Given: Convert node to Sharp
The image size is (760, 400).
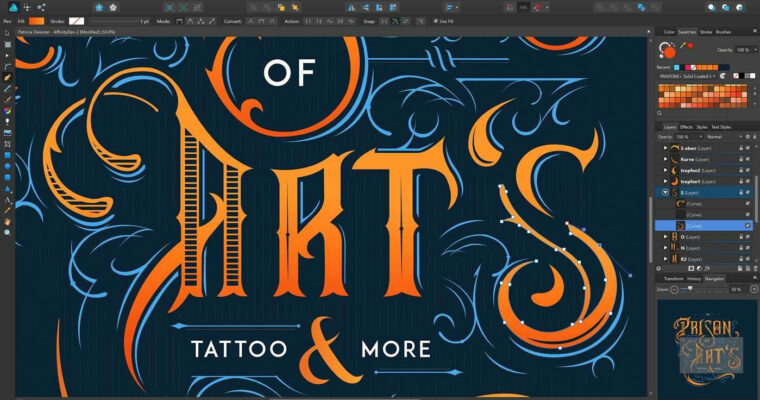Looking at the screenshot, I should pyautogui.click(x=251, y=21).
